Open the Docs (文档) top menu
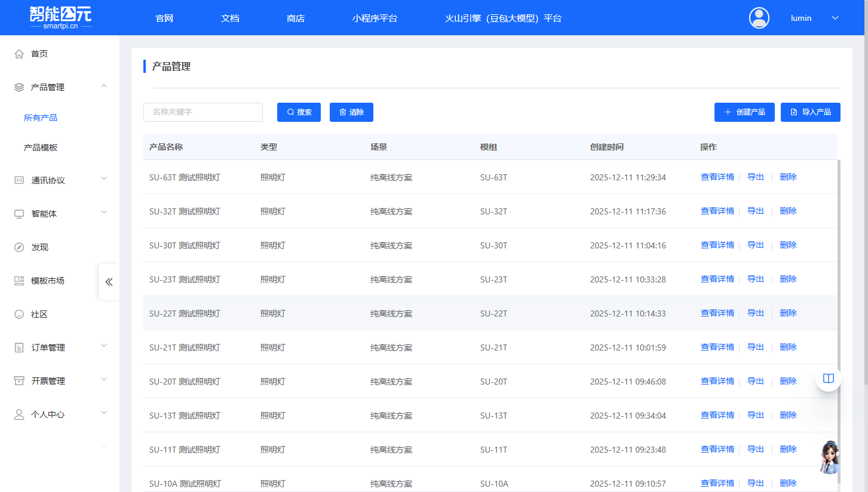This screenshot has height=492, width=868. tap(230, 18)
